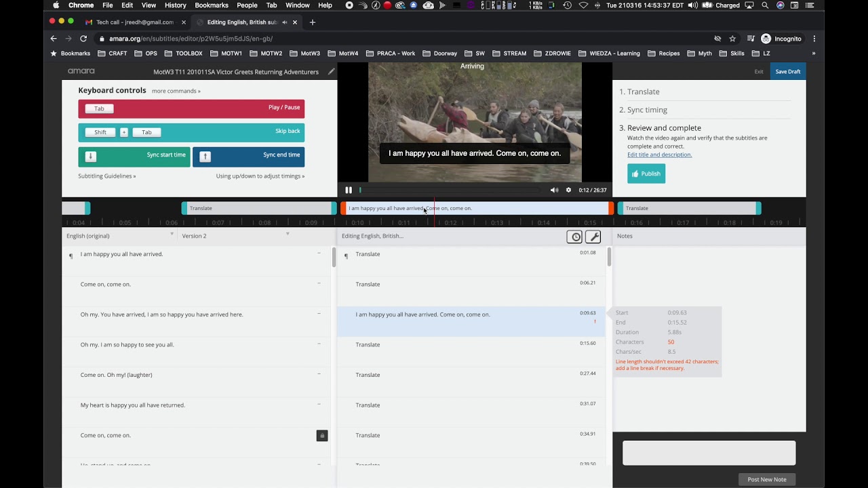Click the video frame

475,122
